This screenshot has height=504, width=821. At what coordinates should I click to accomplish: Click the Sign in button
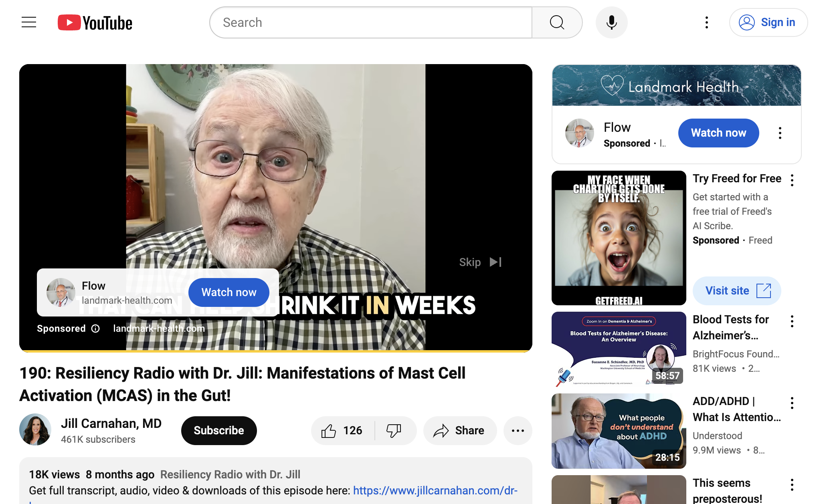click(768, 22)
